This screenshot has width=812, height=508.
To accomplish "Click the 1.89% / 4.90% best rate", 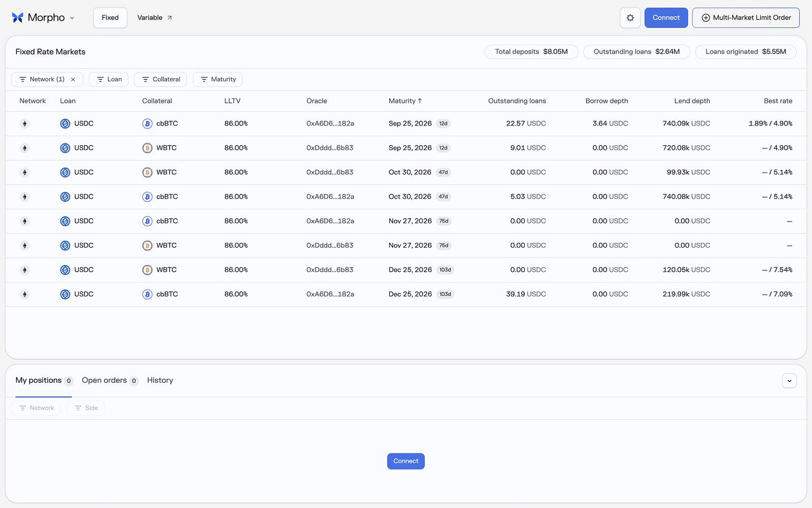I will tap(770, 124).
